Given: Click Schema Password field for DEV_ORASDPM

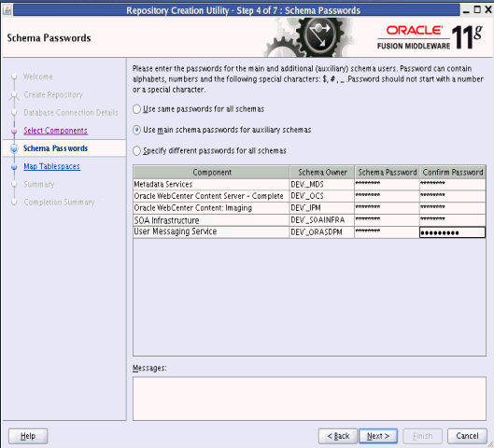Looking at the screenshot, I should [x=387, y=232].
